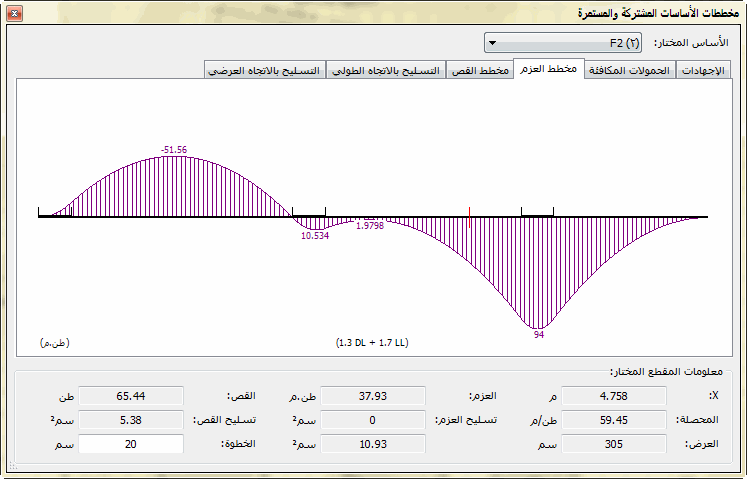Click the (1.3 DL + 1.7 LL) load combination label
The height and width of the screenshot is (479, 747).
click(372, 343)
